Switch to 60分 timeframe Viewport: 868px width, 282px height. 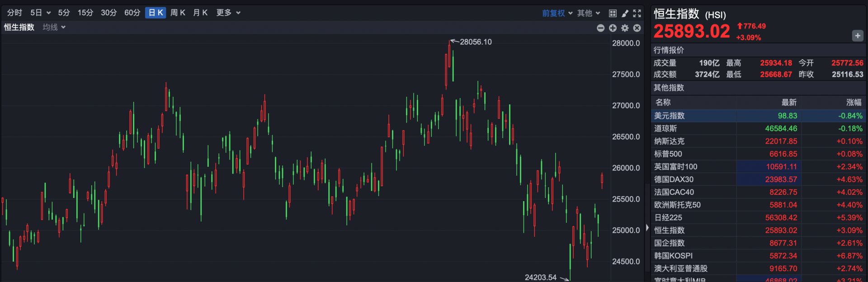pos(132,13)
